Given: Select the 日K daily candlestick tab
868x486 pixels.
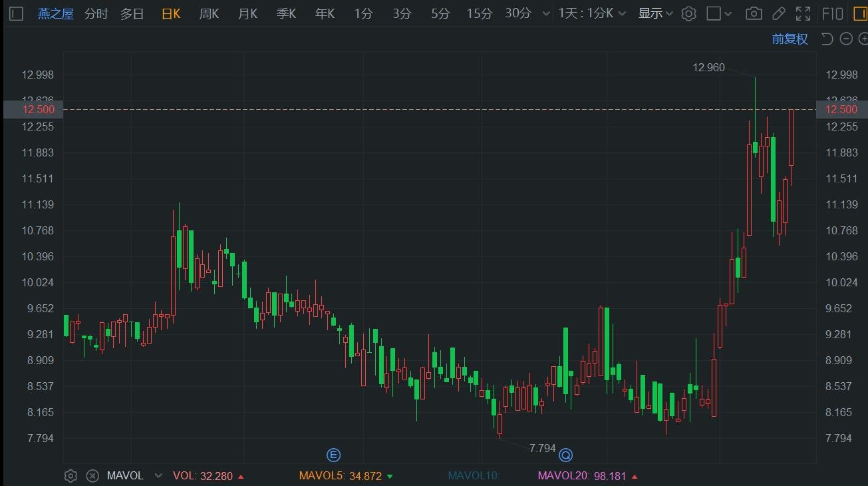Looking at the screenshot, I should (171, 13).
